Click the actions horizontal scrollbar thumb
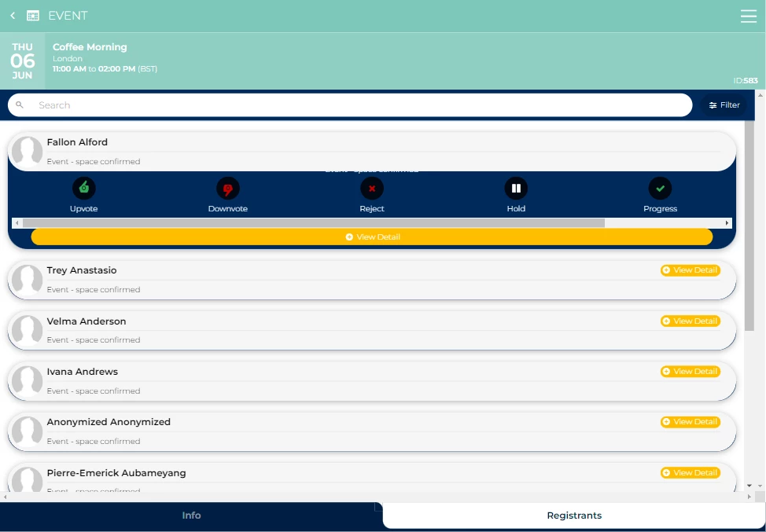Screen dimensions: 766x532 coord(314,223)
